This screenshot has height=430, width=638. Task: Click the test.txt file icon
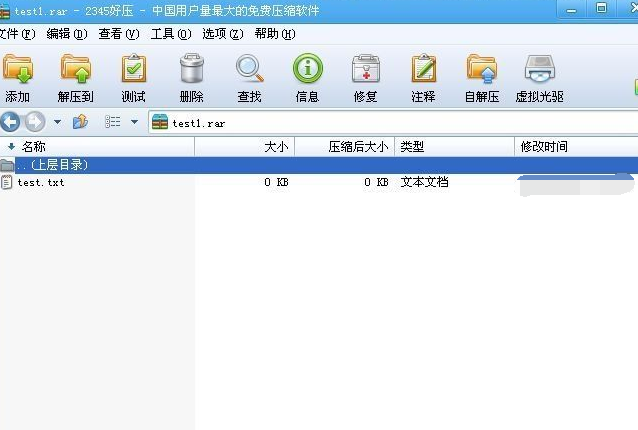(7, 182)
